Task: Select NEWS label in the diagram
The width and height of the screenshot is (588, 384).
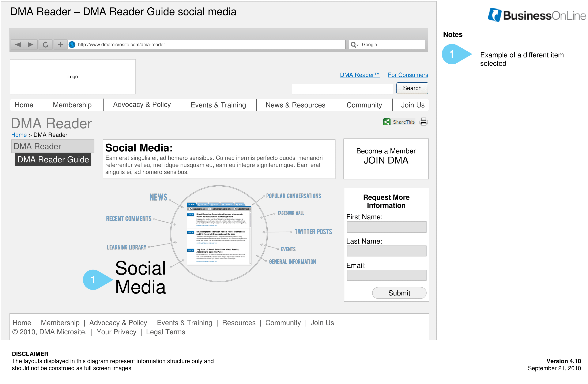Action: tap(158, 197)
